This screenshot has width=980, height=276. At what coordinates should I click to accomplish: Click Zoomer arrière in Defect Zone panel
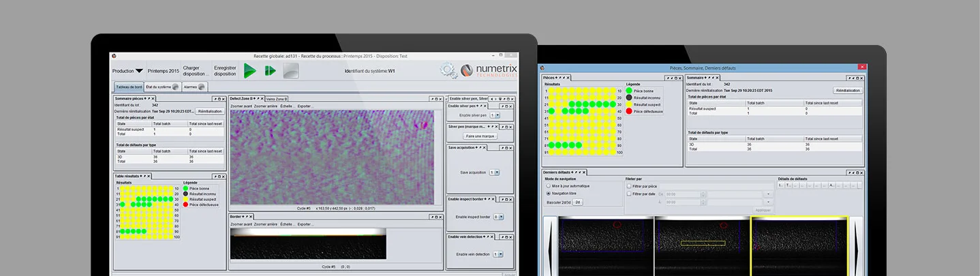coord(266,106)
